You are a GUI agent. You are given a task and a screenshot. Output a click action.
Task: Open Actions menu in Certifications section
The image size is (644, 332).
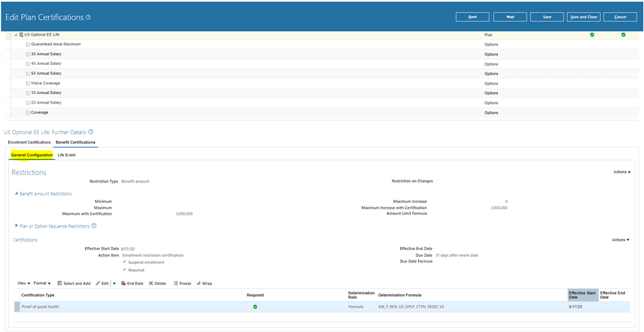pos(621,240)
